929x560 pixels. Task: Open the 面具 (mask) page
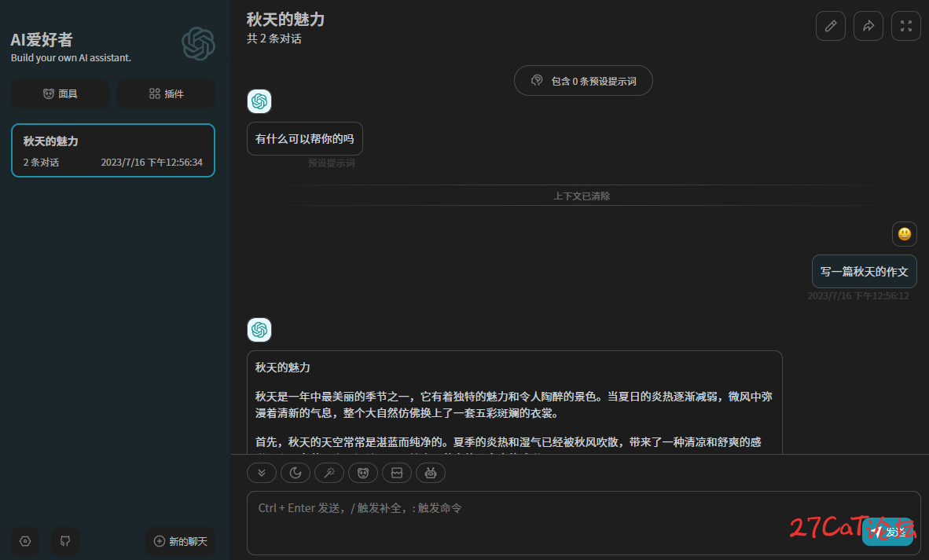pyautogui.click(x=60, y=93)
